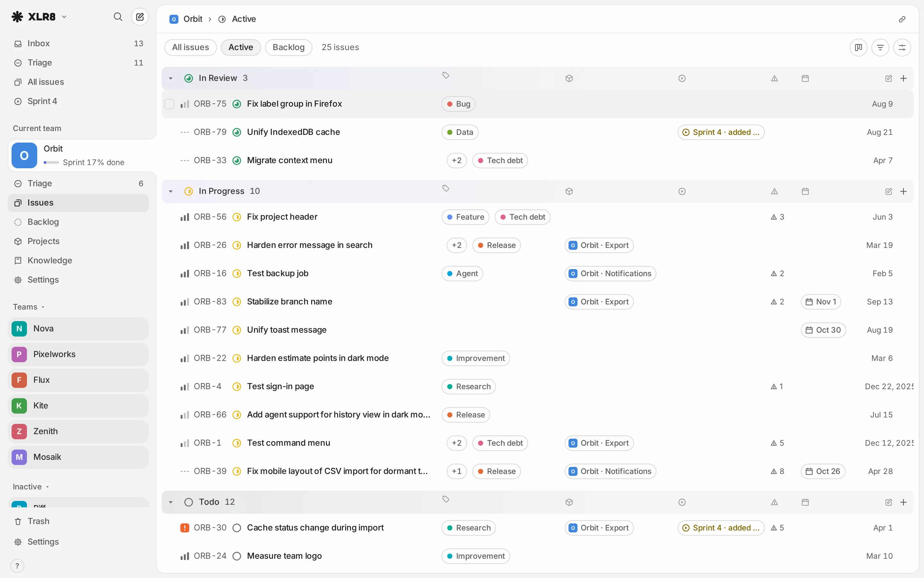Click project cube icon in In Review header

coord(569,78)
